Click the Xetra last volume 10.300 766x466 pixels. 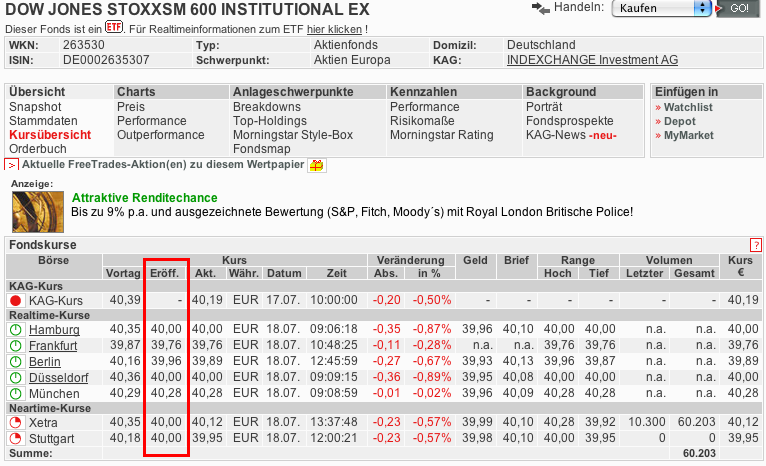pyautogui.click(x=647, y=422)
